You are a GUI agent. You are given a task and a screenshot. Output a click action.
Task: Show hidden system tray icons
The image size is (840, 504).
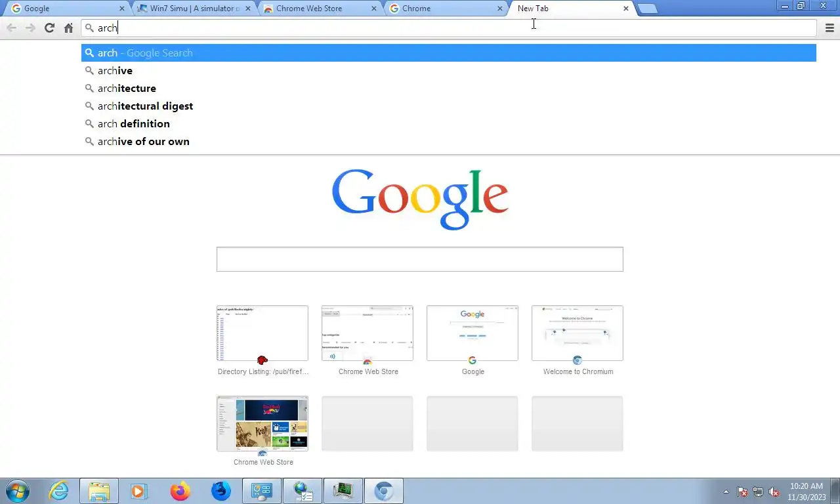pos(726,492)
